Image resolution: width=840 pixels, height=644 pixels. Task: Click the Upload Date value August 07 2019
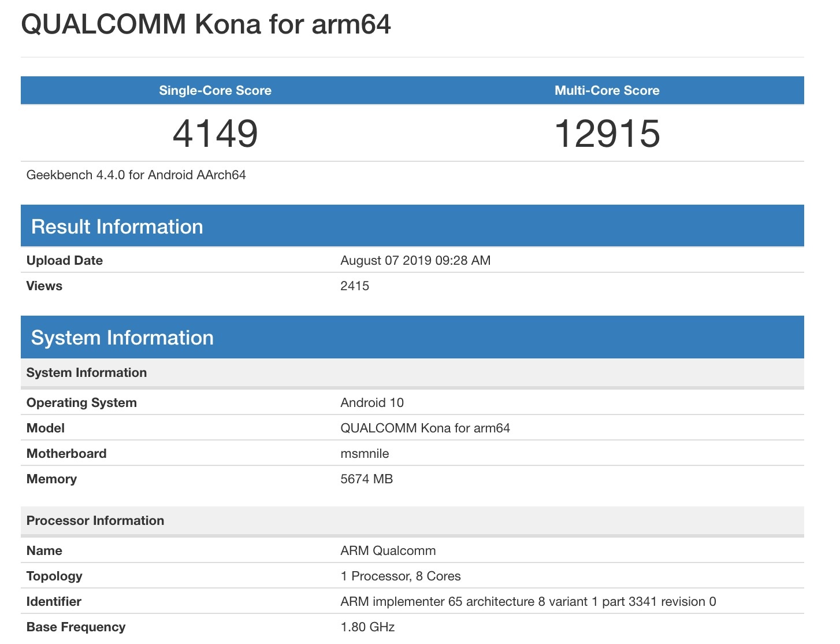coord(415,260)
